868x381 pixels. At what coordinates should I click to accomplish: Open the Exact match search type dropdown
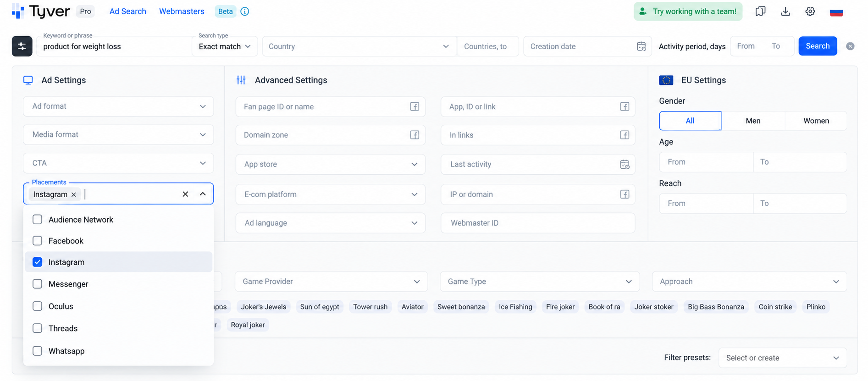click(x=225, y=46)
